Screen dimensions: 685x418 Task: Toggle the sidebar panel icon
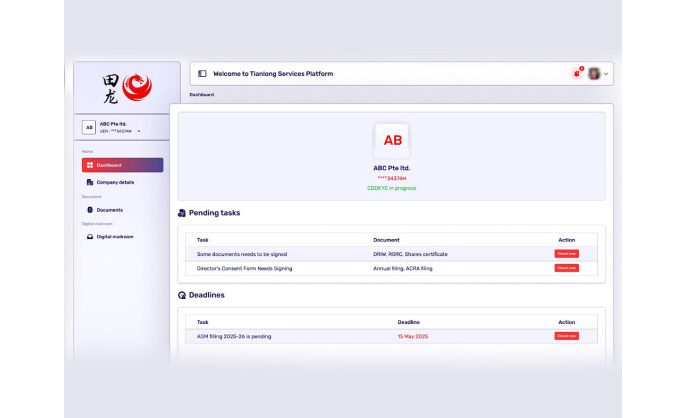coord(202,74)
